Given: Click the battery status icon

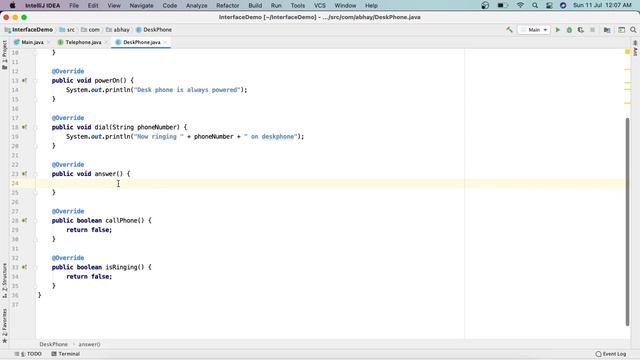Looking at the screenshot, I should point(502,5).
